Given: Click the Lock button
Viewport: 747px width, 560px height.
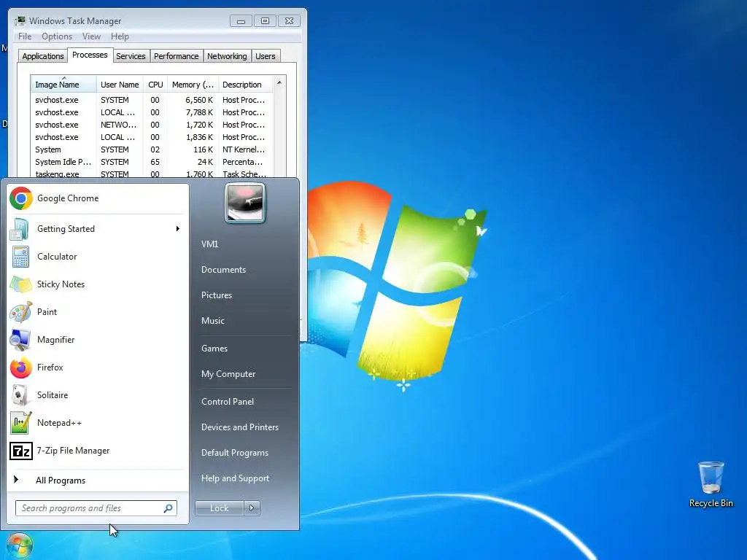Looking at the screenshot, I should tap(219, 508).
